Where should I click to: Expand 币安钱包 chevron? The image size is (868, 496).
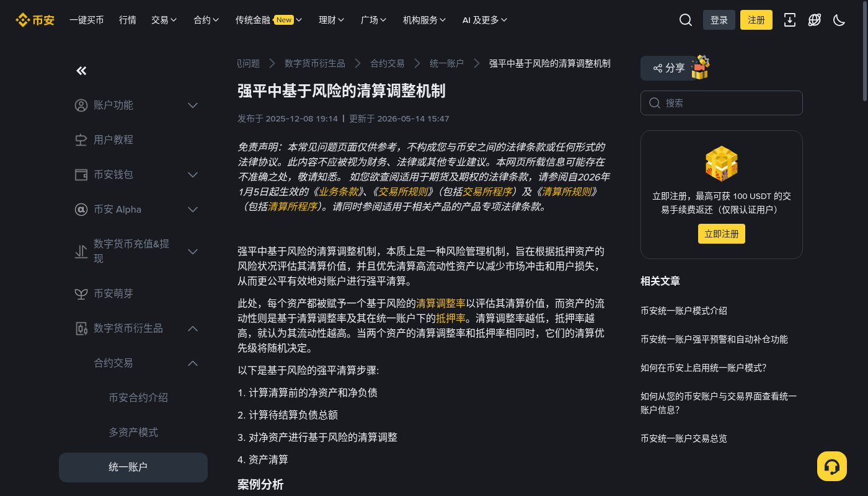pos(193,175)
